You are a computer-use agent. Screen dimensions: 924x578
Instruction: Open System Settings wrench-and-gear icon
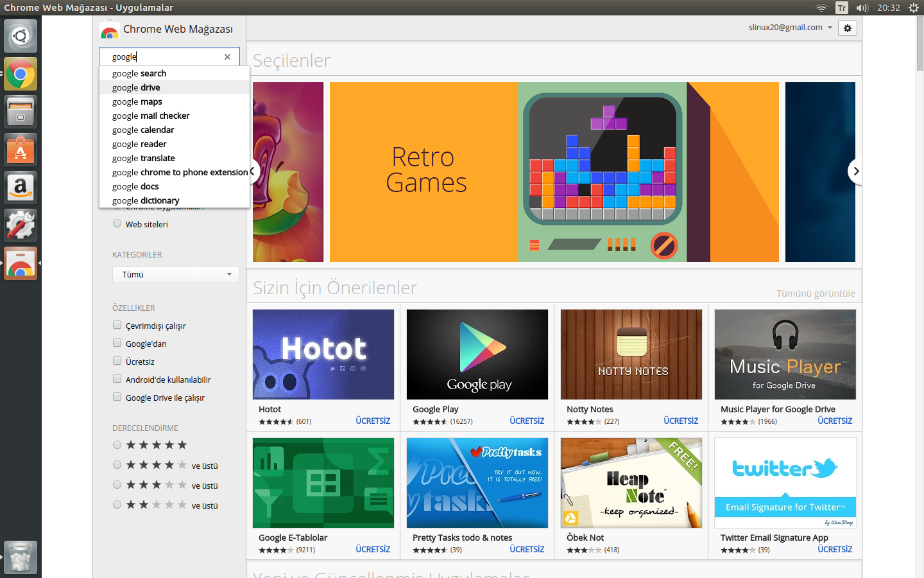(x=21, y=225)
